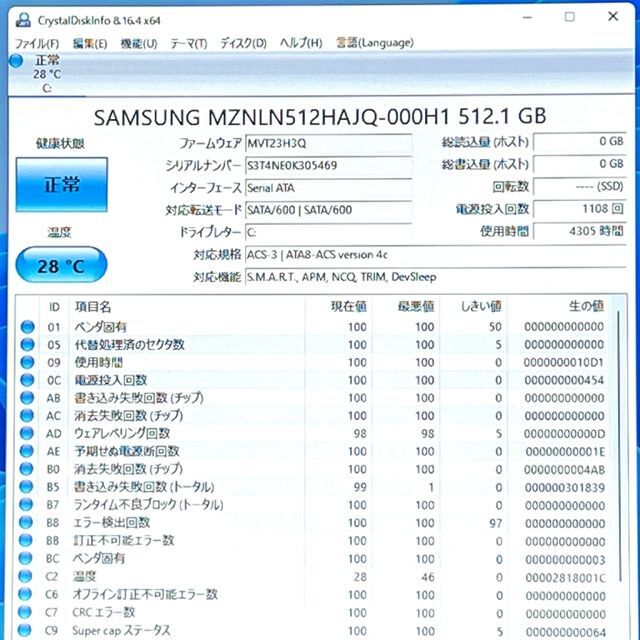
Task: Click the 28 °C temperature button
Action: coord(61,265)
